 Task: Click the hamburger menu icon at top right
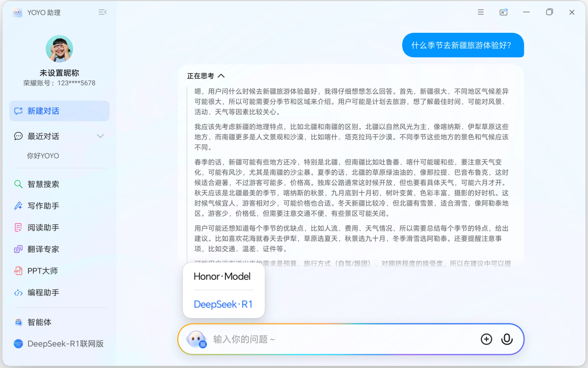click(480, 12)
